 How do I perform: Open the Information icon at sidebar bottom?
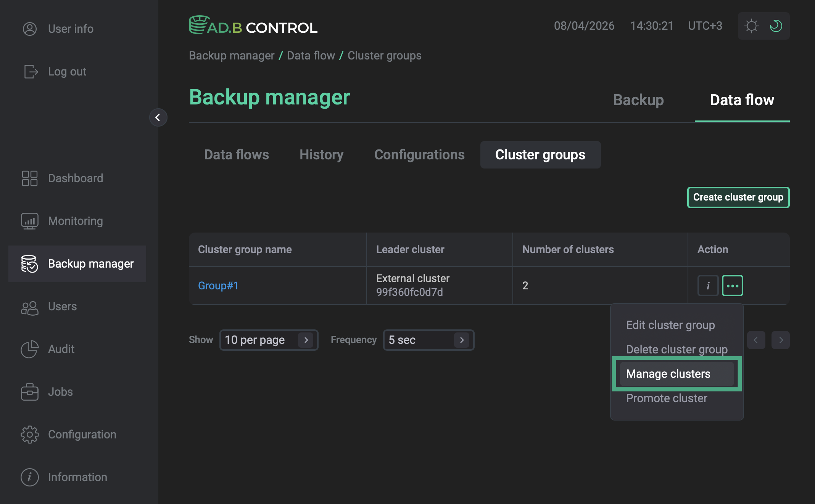tap(29, 477)
